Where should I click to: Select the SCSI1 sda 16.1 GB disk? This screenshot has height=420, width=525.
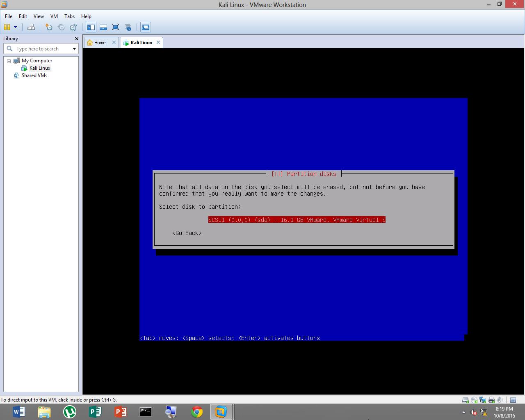297,220
